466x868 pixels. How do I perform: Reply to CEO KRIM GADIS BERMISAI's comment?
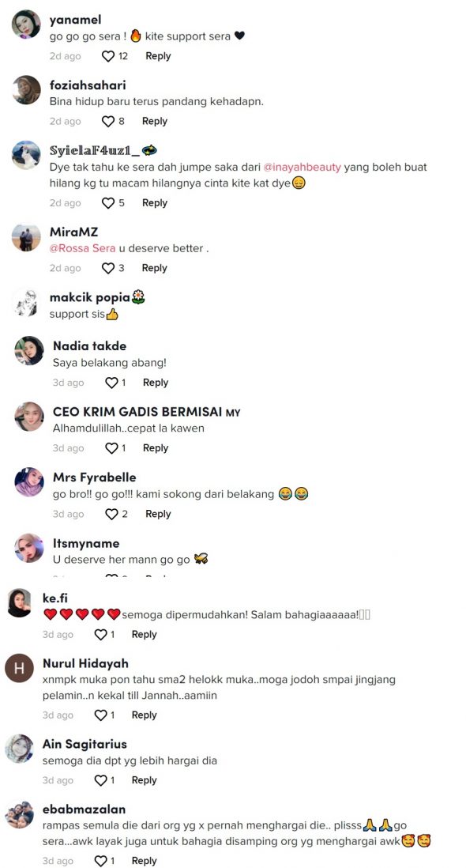pyautogui.click(x=156, y=448)
